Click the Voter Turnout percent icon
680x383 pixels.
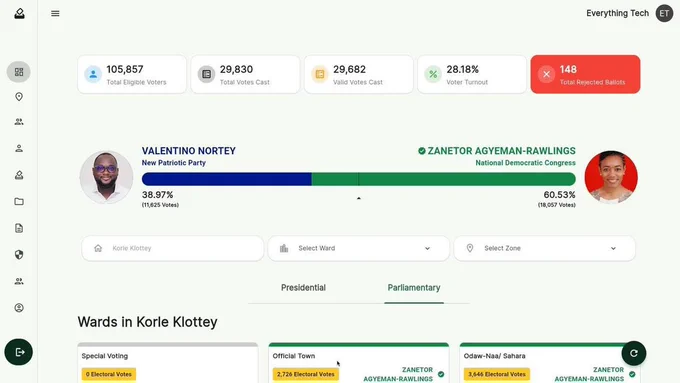(x=433, y=75)
